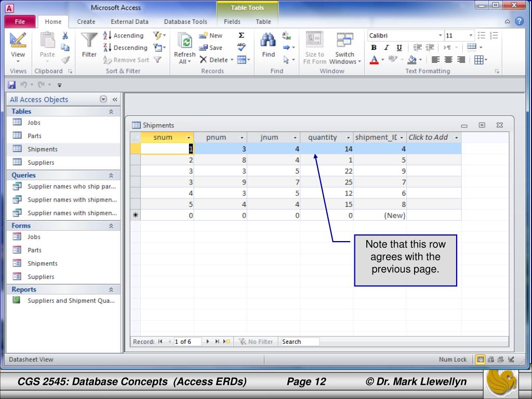
Task: Open the File tab
Action: click(x=20, y=21)
